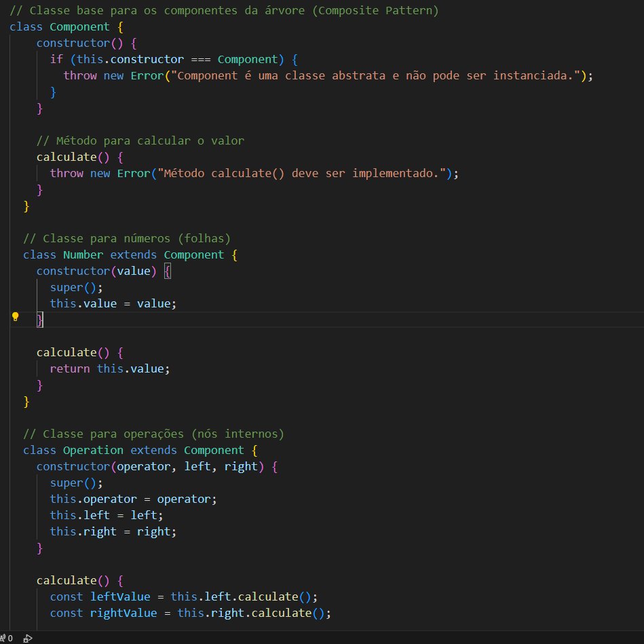Click the 'this.value = value;' assignment
Screen dimensions: 644x644
pos(113,304)
